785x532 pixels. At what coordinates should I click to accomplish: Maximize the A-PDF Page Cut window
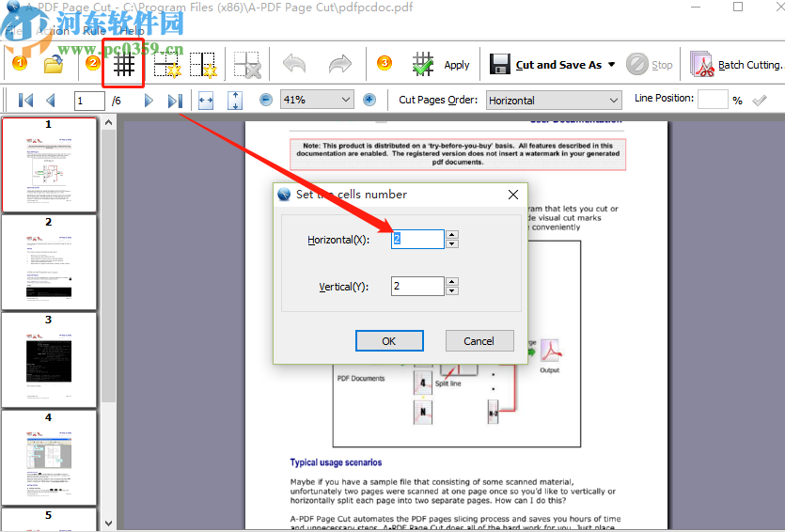tap(738, 7)
